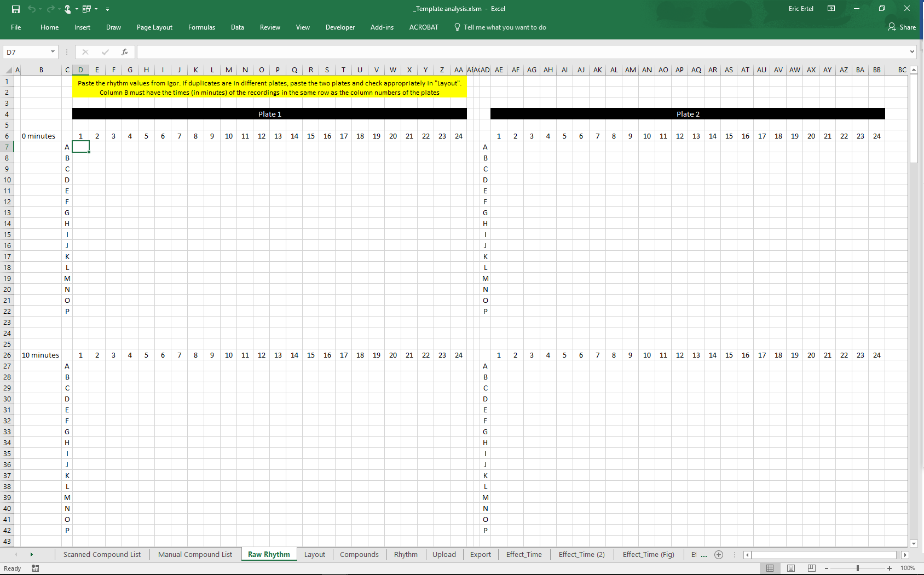Screen dimensions: 924x575
Task: Click the zoom out minus button
Action: click(x=827, y=568)
